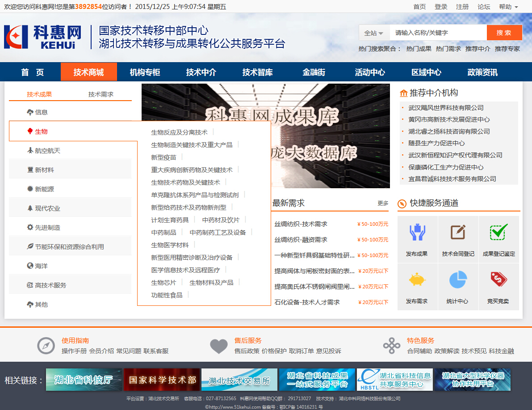Open 统计中心 pie chart icon
Screen dimensions: 532x410
pyautogui.click(x=458, y=280)
